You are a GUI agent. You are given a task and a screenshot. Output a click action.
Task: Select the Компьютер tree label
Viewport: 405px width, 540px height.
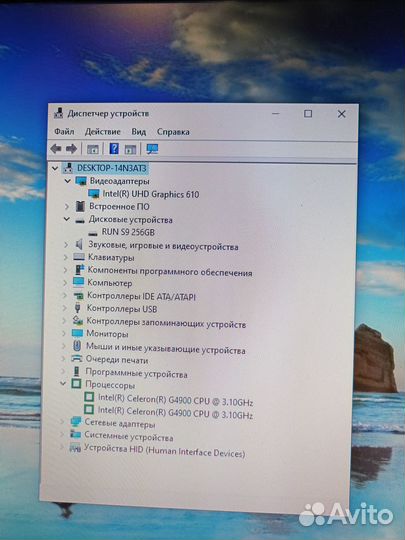pyautogui.click(x=110, y=283)
